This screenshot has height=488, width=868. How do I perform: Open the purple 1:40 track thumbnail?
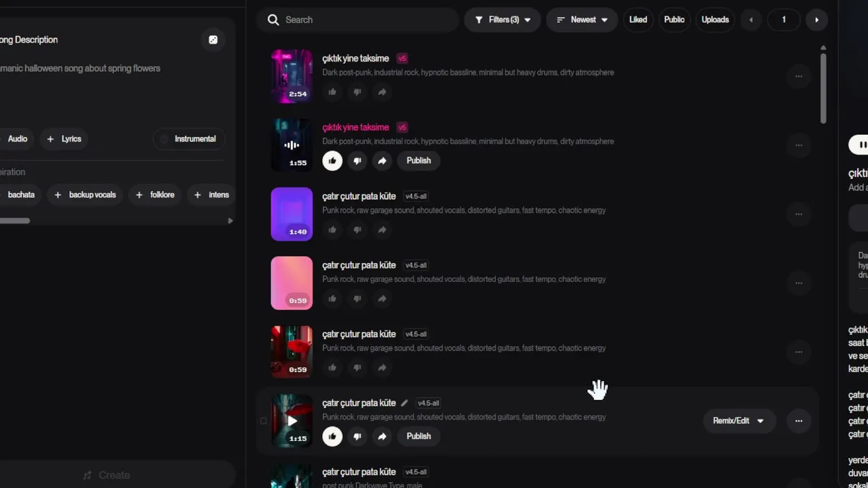click(x=292, y=214)
